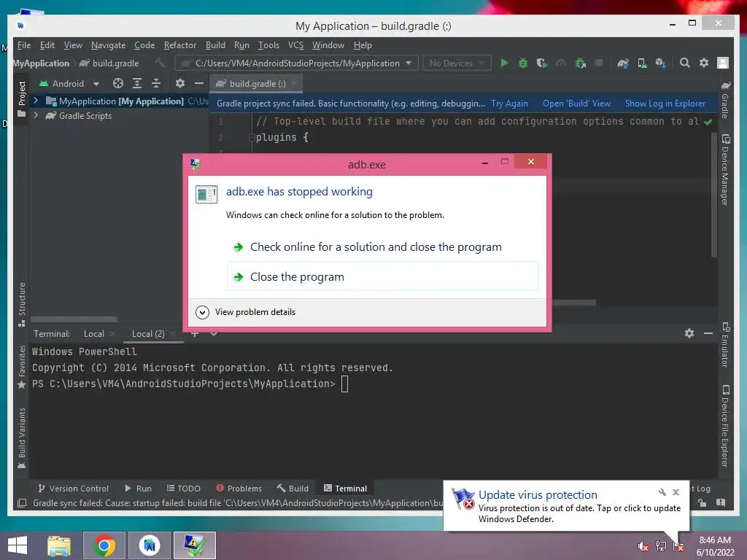Open File Explorer from taskbar
The height and width of the screenshot is (560, 747).
(59, 545)
